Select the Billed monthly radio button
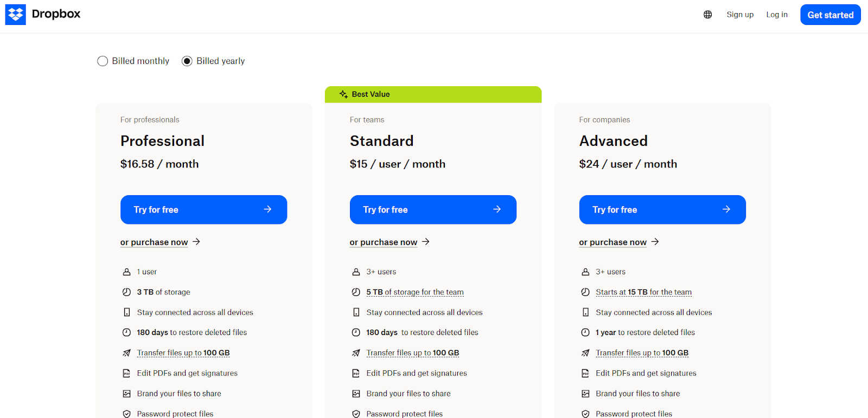 tap(103, 61)
